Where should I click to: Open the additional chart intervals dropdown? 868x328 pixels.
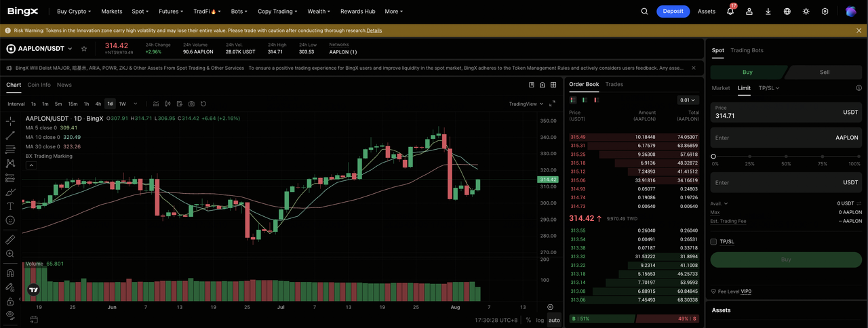pos(136,104)
